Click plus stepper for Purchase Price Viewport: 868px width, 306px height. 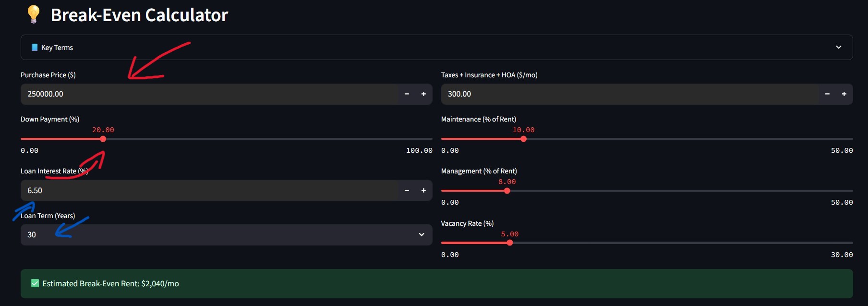423,94
